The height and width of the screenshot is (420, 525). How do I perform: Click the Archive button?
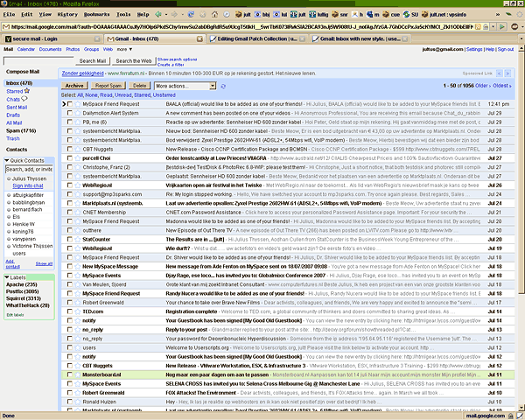(x=74, y=86)
